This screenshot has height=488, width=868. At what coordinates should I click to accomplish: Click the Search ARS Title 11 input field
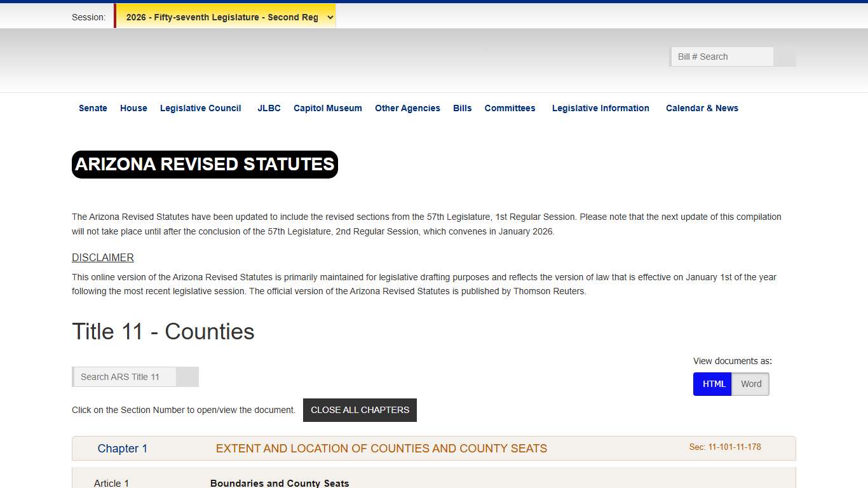125,377
